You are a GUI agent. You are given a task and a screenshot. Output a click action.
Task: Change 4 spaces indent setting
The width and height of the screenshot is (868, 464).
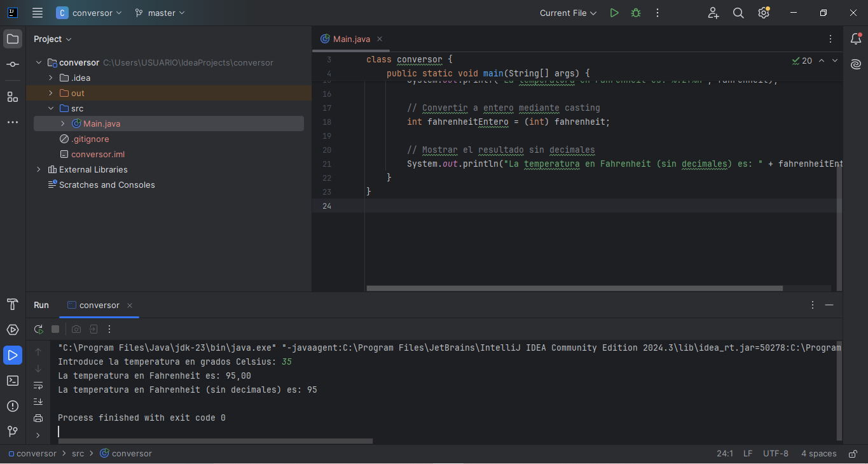click(818, 454)
